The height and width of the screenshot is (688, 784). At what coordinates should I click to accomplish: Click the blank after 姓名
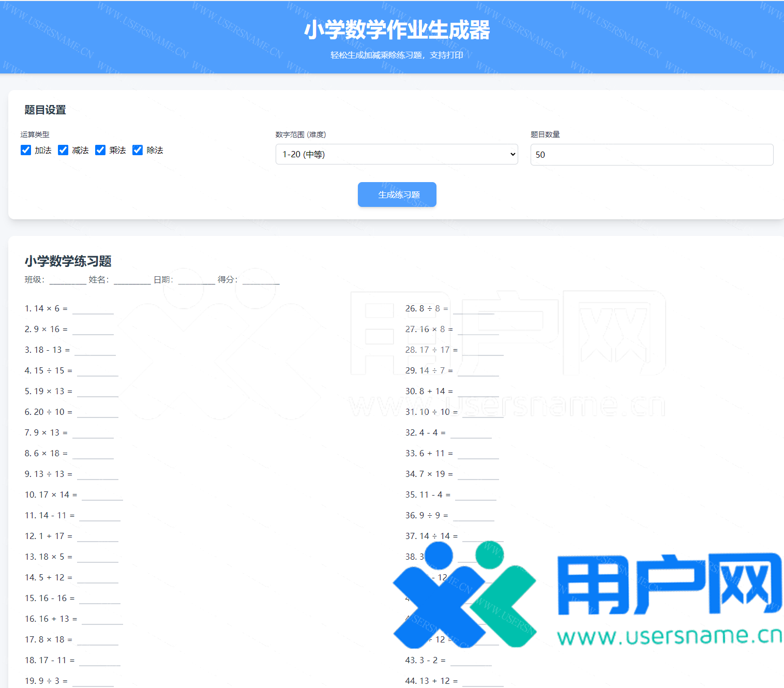pos(132,280)
